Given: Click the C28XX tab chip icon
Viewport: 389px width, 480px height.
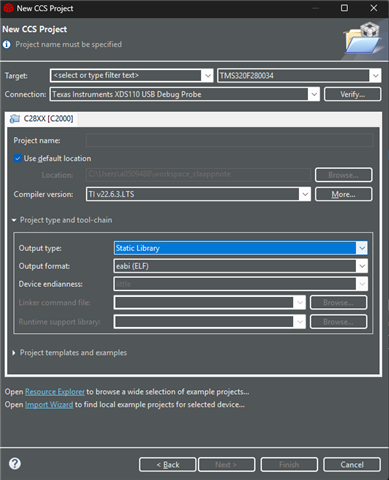Looking at the screenshot, I should click(15, 119).
